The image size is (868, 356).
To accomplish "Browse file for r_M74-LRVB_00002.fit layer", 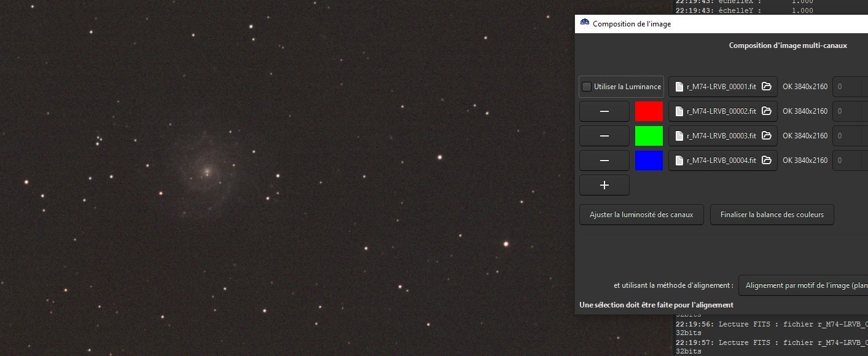I will 767,111.
